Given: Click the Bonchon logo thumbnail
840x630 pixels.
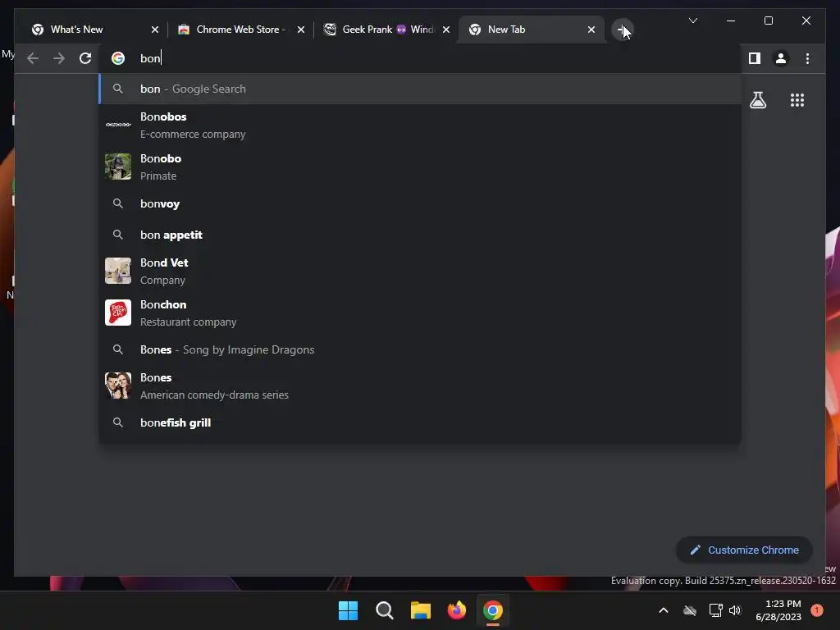Looking at the screenshot, I should click(118, 313).
